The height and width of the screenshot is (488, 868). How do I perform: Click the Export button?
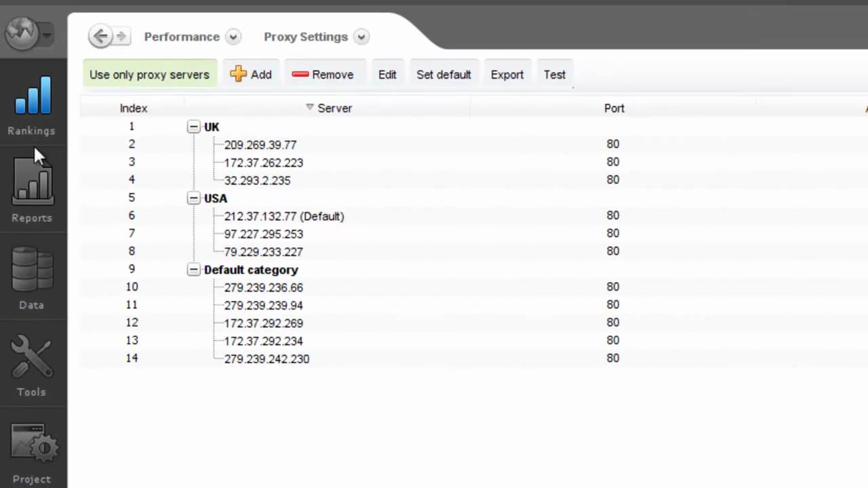[x=507, y=75]
